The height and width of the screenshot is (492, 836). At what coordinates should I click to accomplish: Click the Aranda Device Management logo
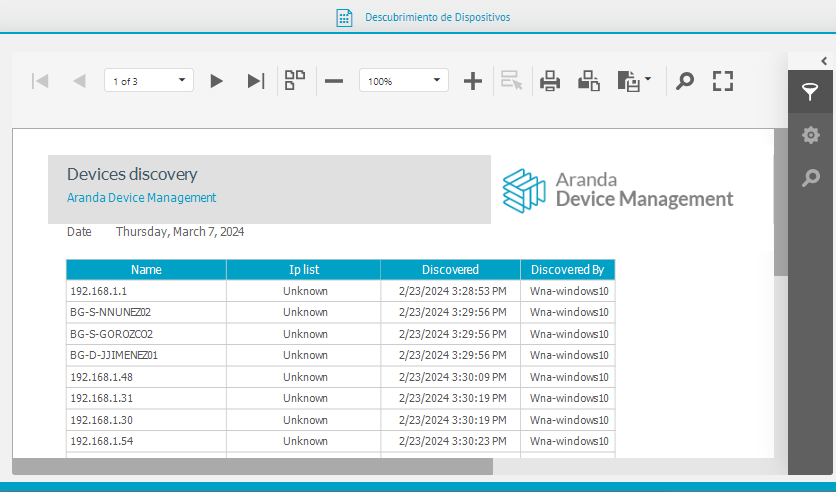coord(617,191)
